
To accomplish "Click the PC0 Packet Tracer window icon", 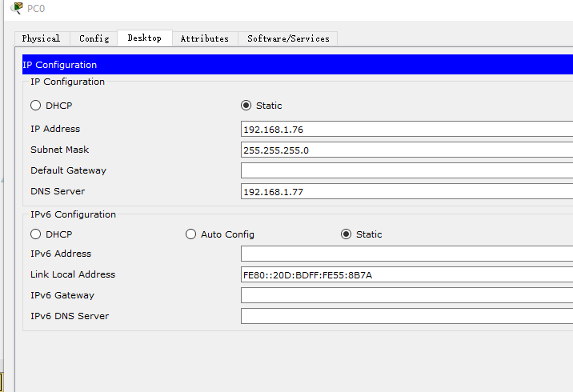I will 17,8.
